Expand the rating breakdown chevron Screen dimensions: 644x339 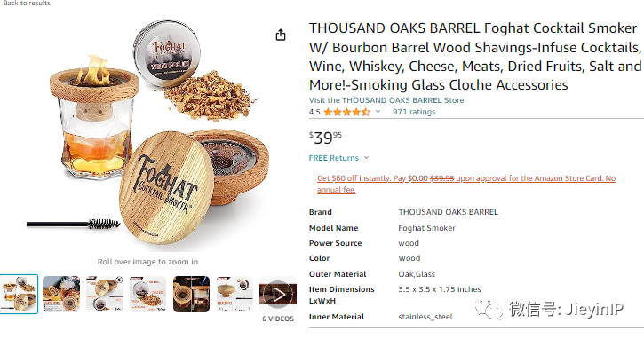(x=378, y=112)
